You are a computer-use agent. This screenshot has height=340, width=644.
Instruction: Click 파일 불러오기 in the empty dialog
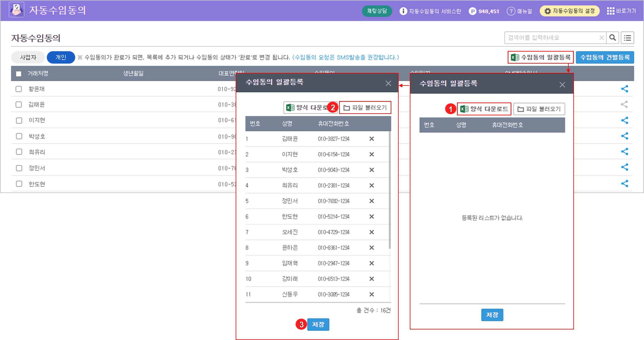[x=539, y=109]
